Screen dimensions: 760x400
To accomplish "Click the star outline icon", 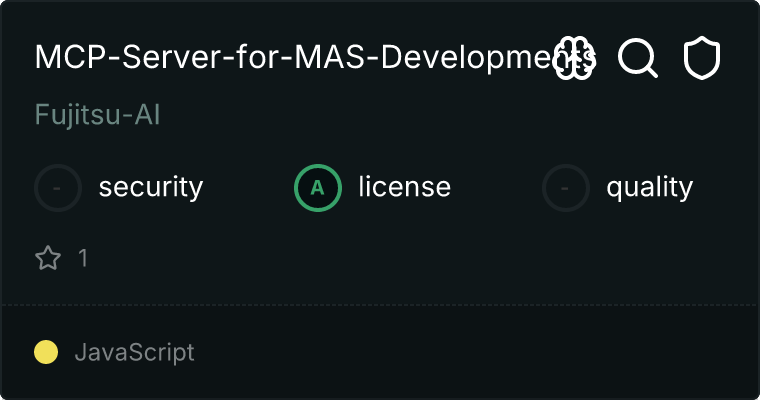I will coord(48,257).
